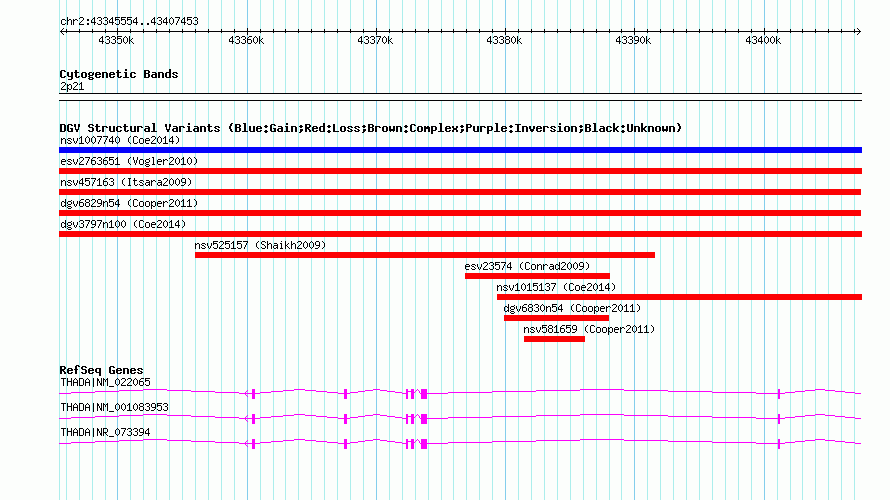Click the esv23574 red variant bar

click(537, 276)
